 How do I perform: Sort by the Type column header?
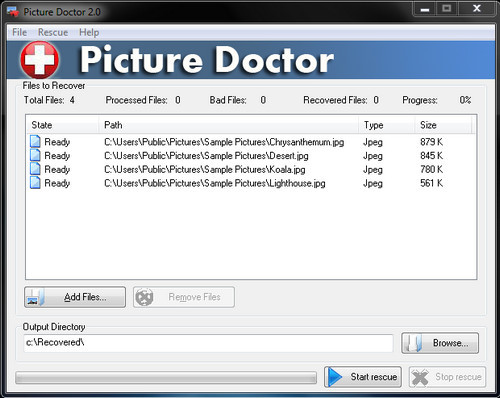click(x=387, y=125)
